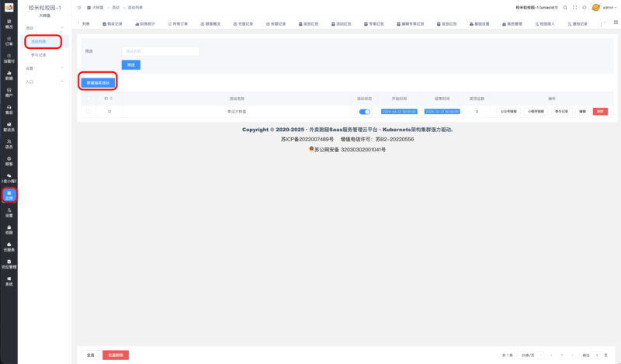The width and height of the screenshot is (621, 364).
Task: Toggle fullscreen mode icon in header
Action: tap(574, 7)
